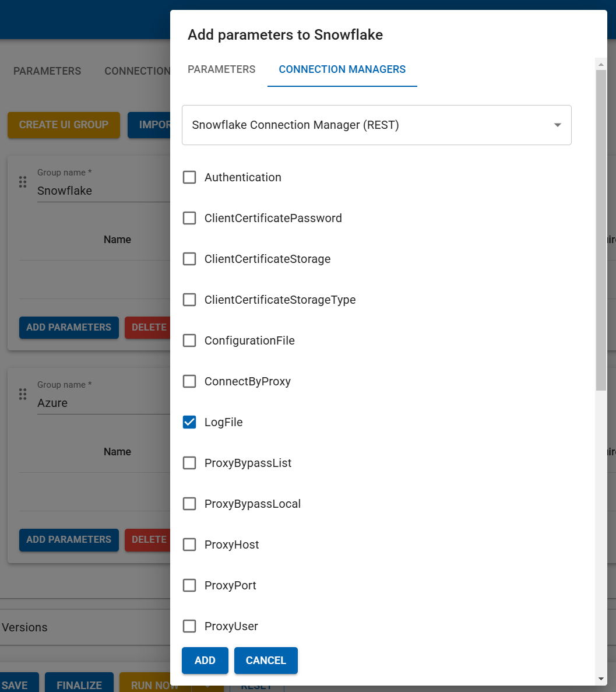The image size is (616, 692).
Task: Click Create UI Group button
Action: (64, 125)
